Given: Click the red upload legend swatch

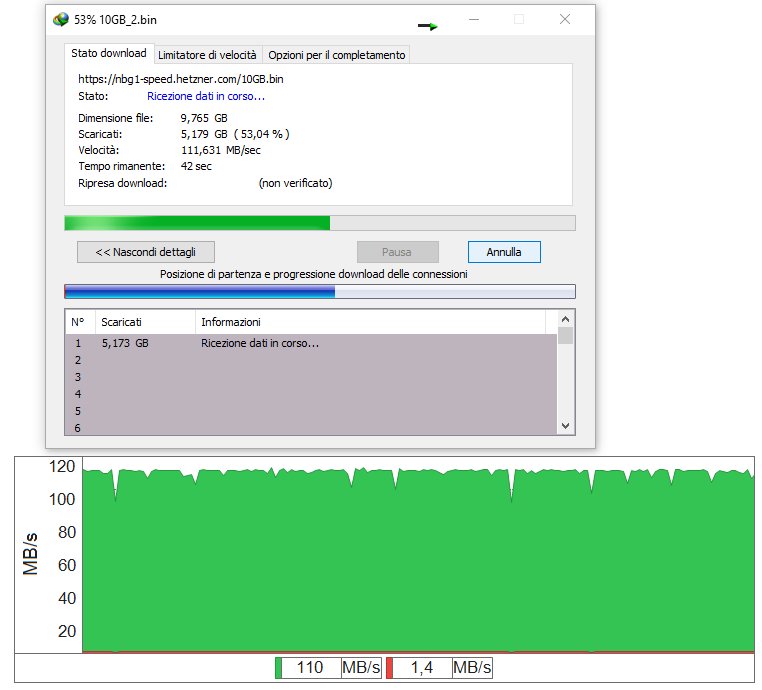Looking at the screenshot, I should pos(389,668).
